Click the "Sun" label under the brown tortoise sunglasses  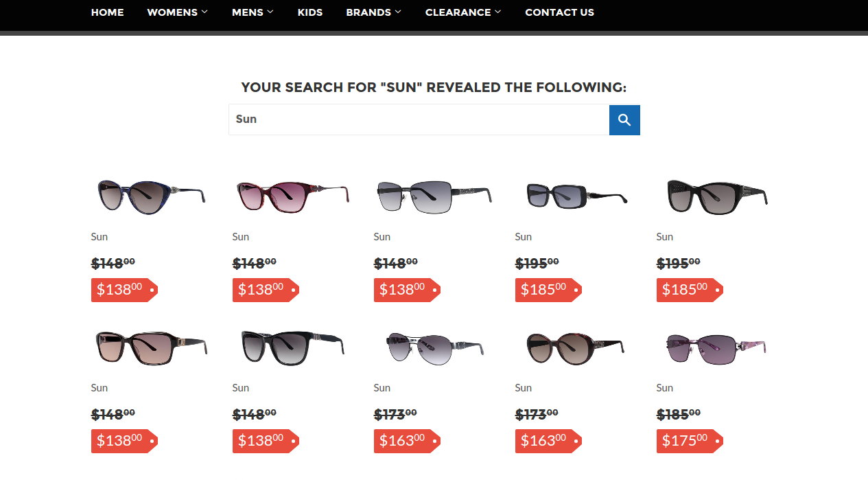point(99,388)
